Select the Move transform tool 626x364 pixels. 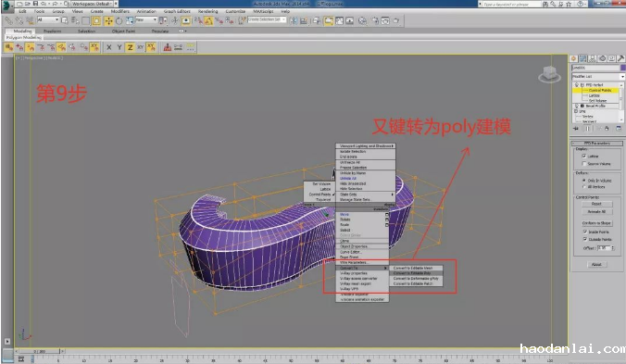pos(108,20)
